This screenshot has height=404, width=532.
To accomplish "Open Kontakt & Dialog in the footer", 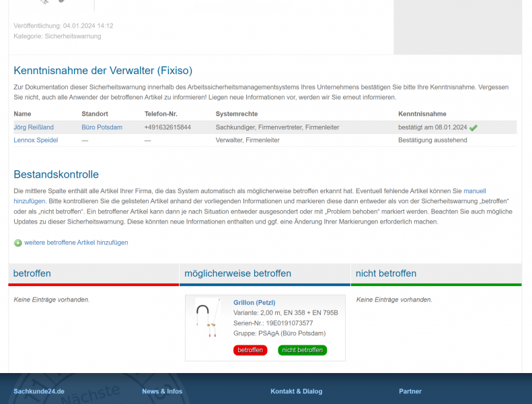I will [296, 391].
